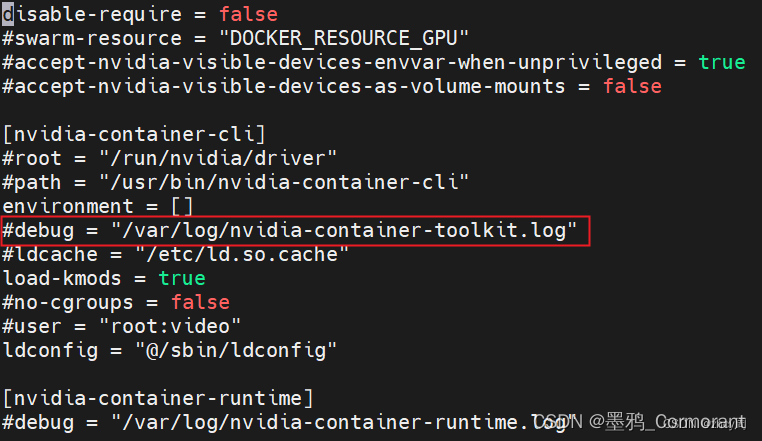Screen dimensions: 762x441
Task: Click the "root:video" user value
Action: [170, 326]
